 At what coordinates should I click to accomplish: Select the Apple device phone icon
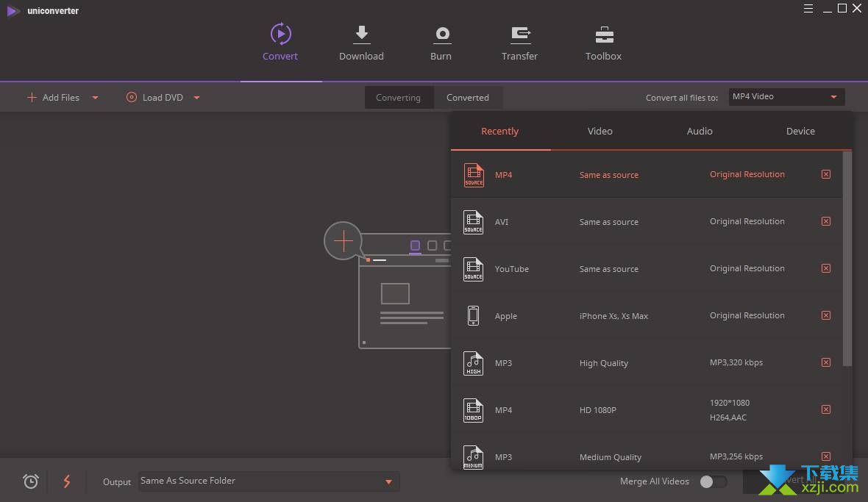click(x=473, y=316)
